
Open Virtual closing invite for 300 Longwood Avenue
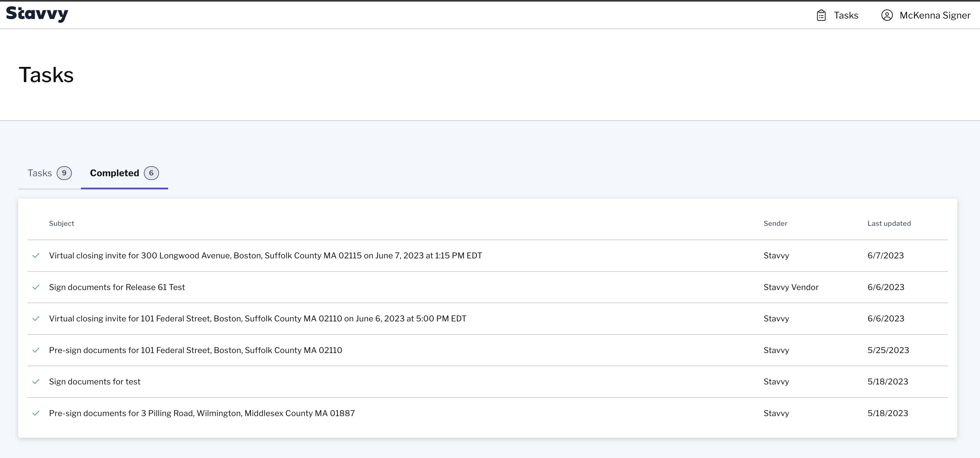tap(266, 256)
